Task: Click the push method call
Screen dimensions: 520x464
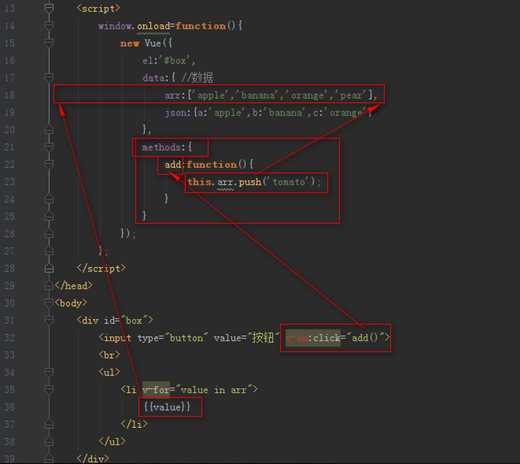Action: (x=250, y=182)
